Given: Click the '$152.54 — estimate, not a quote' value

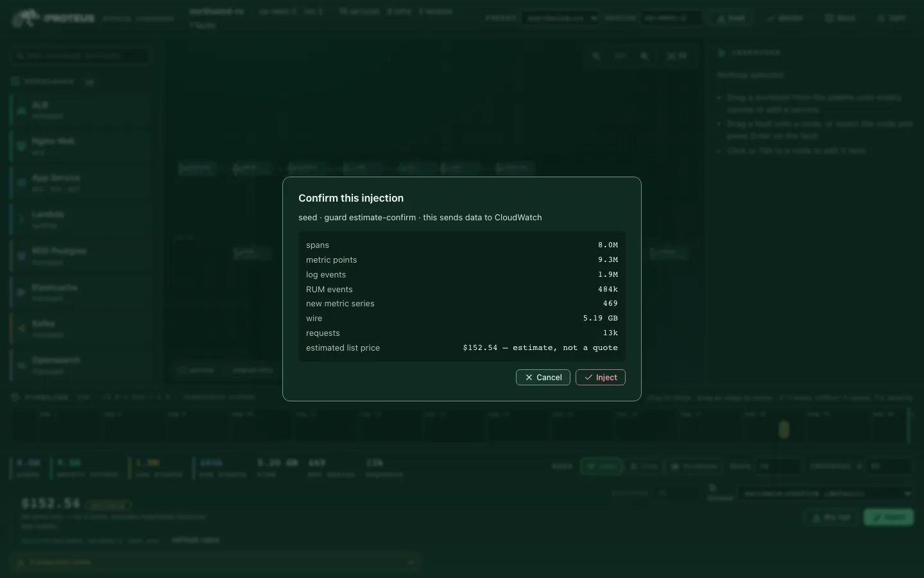Looking at the screenshot, I should pyautogui.click(x=540, y=348).
